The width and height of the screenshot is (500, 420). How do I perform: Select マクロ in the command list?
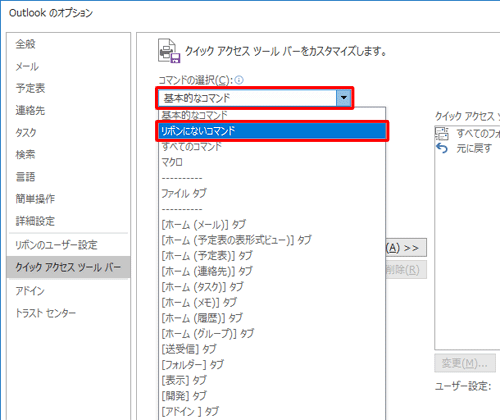click(x=272, y=162)
